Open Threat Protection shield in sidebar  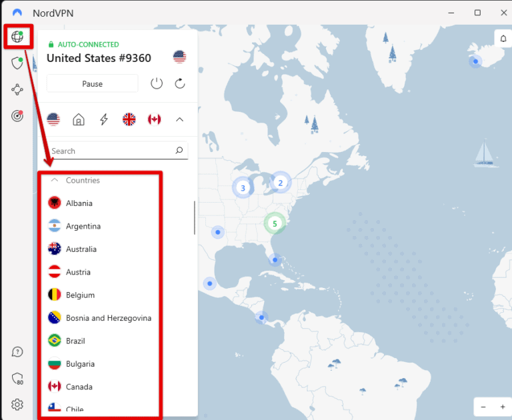pos(17,63)
